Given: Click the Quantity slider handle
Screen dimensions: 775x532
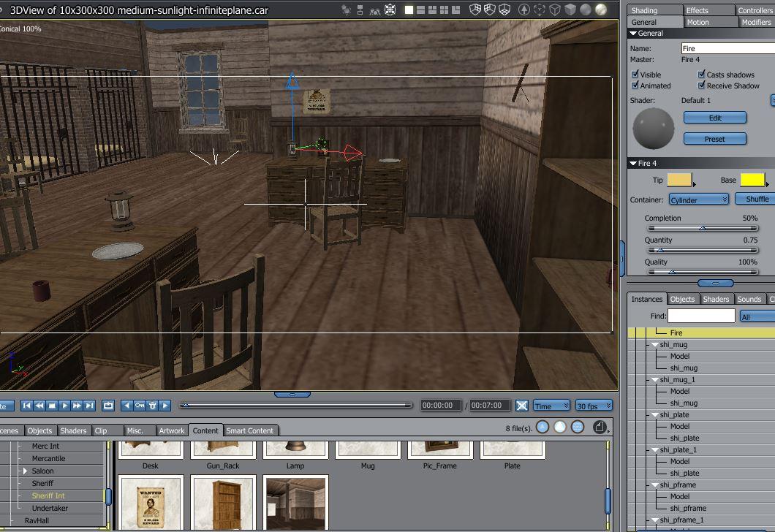Looking at the screenshot, I should 659,250.
